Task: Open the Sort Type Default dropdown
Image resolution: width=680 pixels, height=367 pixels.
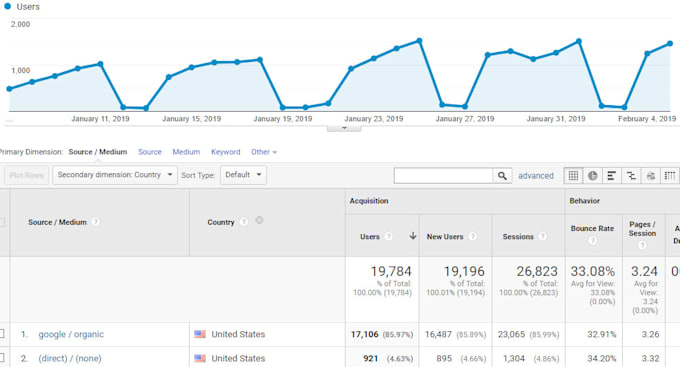Action: [x=243, y=175]
